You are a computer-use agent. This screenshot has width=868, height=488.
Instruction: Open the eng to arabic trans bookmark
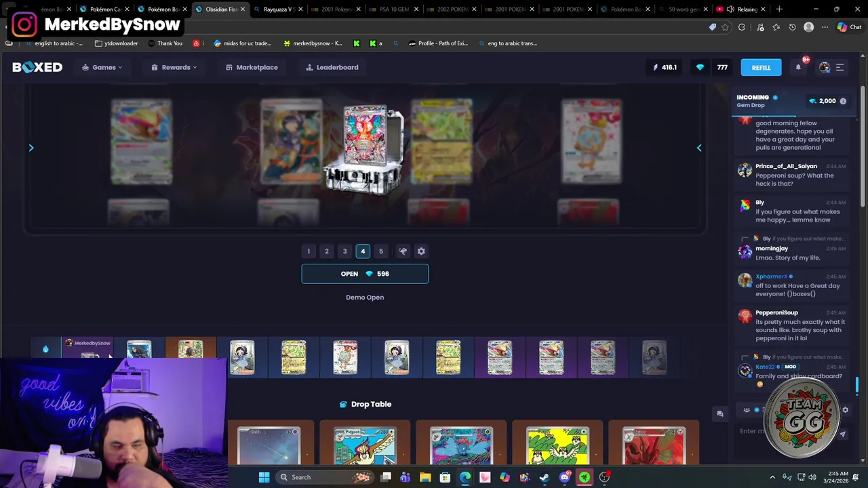point(508,43)
